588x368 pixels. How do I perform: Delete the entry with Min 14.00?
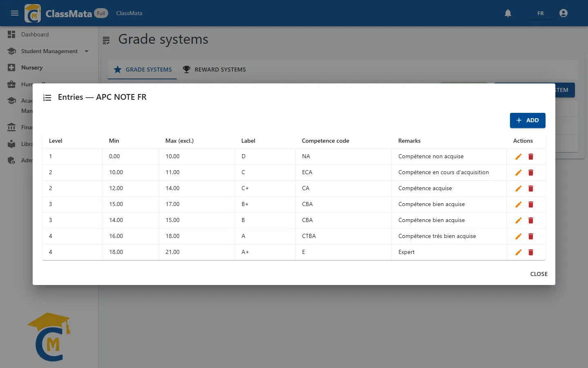[x=531, y=220]
